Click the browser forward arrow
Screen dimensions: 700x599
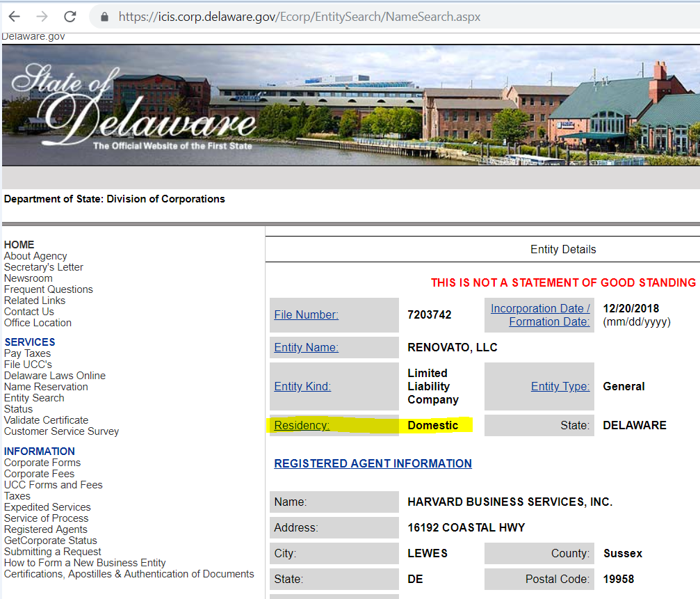pos(42,17)
